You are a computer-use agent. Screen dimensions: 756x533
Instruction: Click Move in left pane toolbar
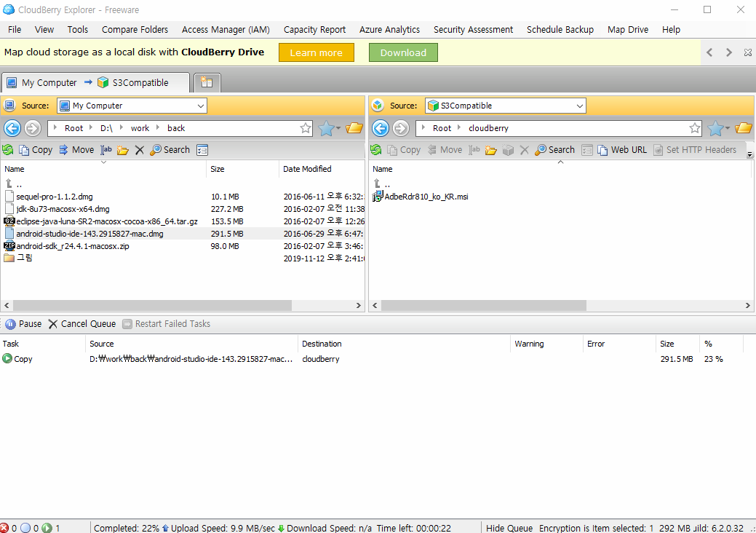pyautogui.click(x=76, y=150)
